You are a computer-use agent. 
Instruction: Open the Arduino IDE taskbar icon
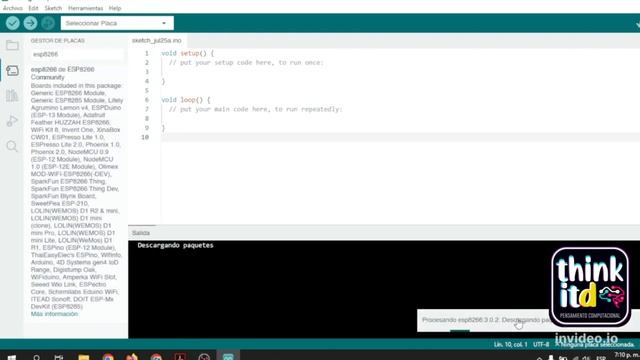228,357
